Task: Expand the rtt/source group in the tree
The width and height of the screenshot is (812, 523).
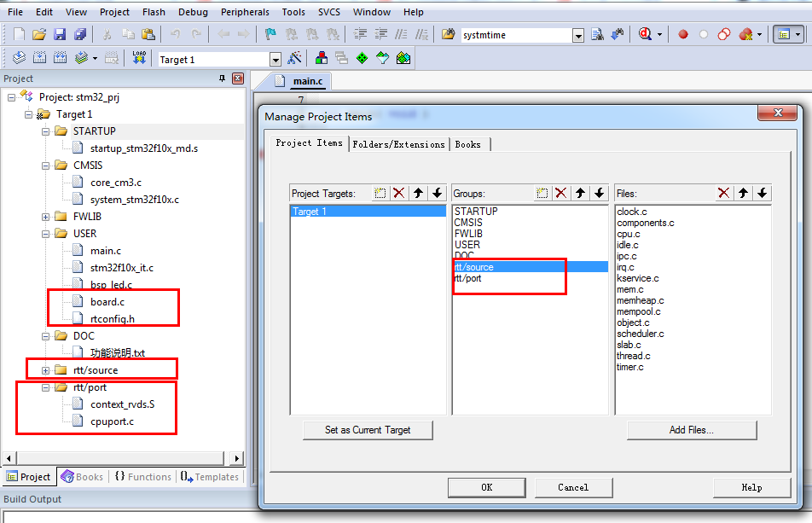Action: 45,371
